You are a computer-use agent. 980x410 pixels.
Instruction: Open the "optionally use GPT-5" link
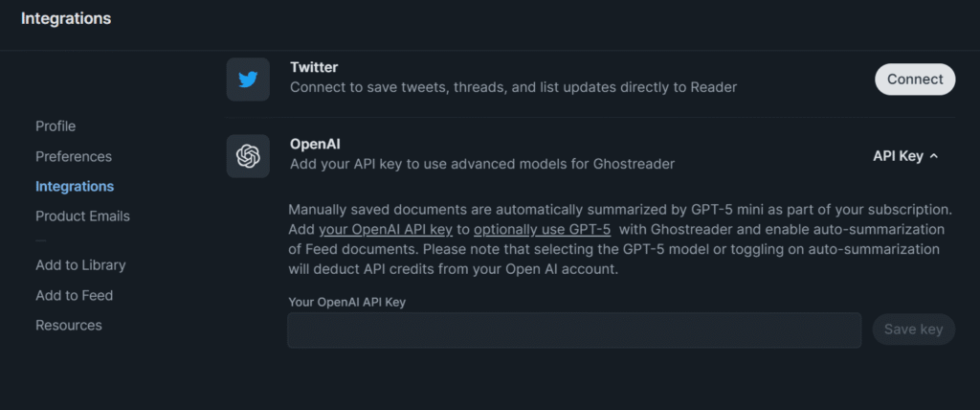pos(542,230)
